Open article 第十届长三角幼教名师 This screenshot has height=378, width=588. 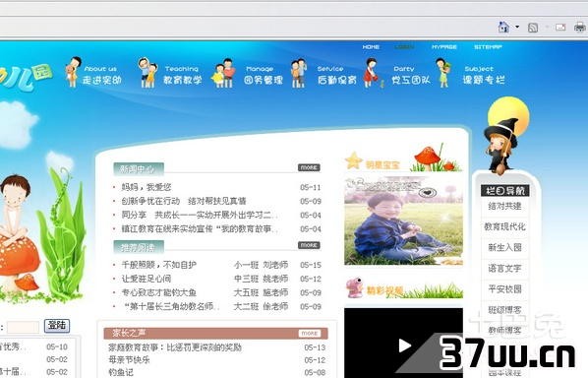tap(171, 306)
